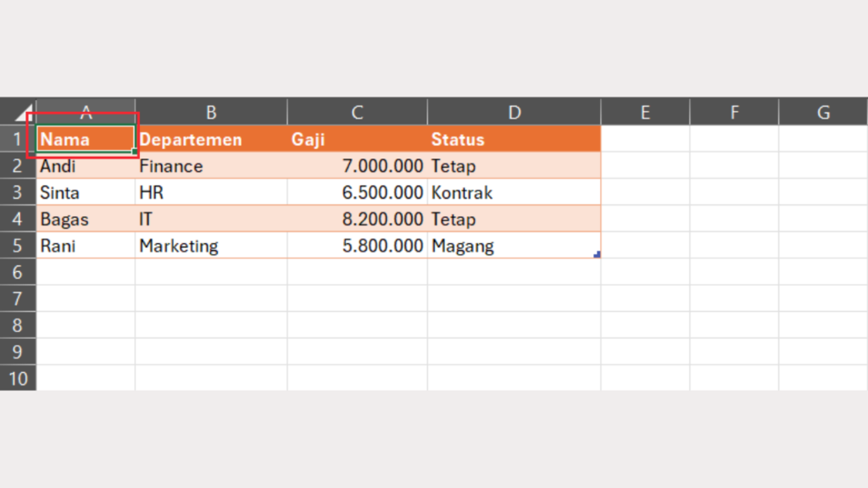Click the Kontrak status cell
The width and height of the screenshot is (868, 488).
point(514,192)
